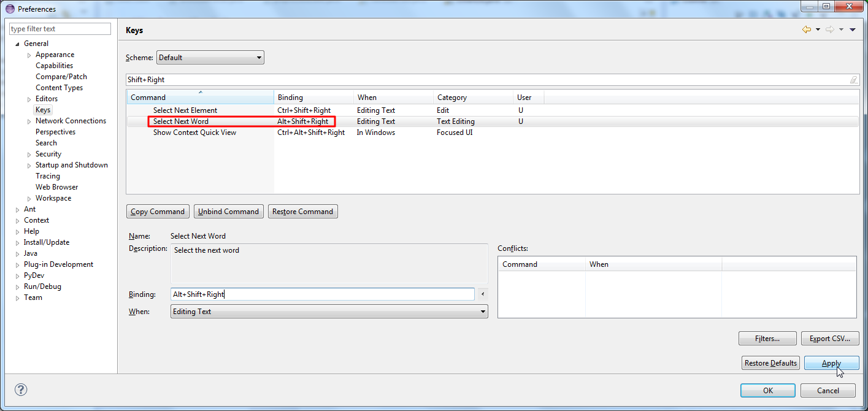Expand the Plug-in Development node
Viewport: 868px width, 411px height.
click(17, 264)
